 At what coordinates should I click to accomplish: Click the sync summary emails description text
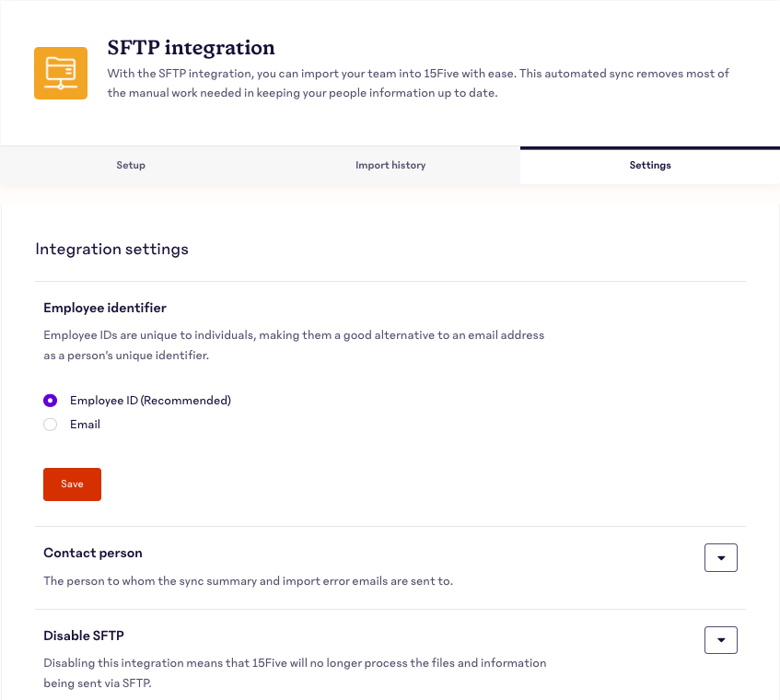pos(249,581)
